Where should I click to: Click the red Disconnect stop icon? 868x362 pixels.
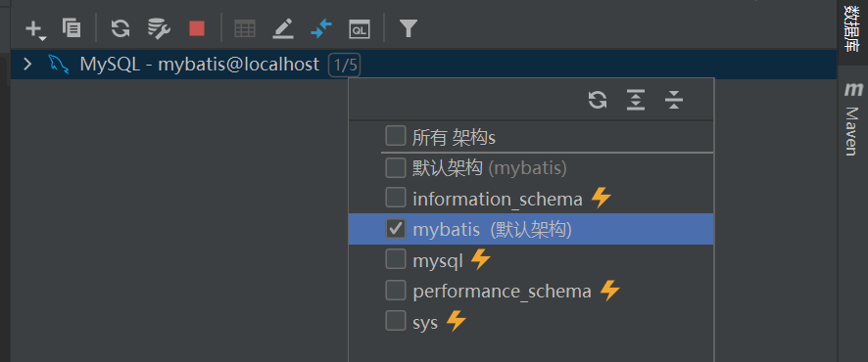coord(197,28)
